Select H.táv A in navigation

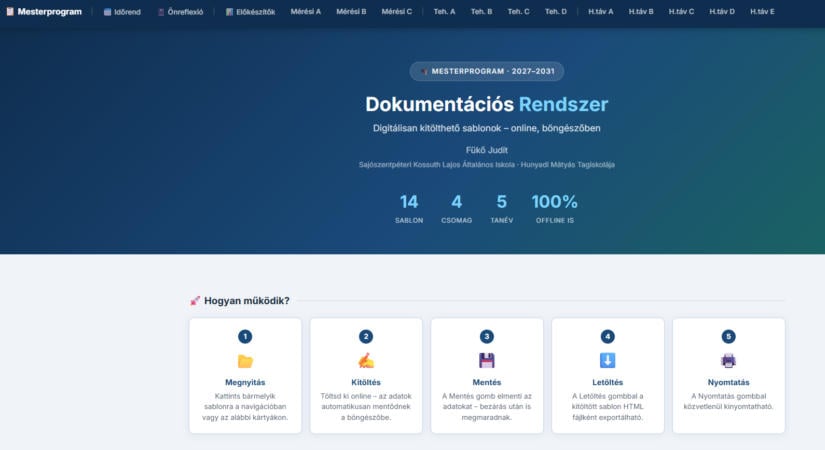click(x=601, y=12)
